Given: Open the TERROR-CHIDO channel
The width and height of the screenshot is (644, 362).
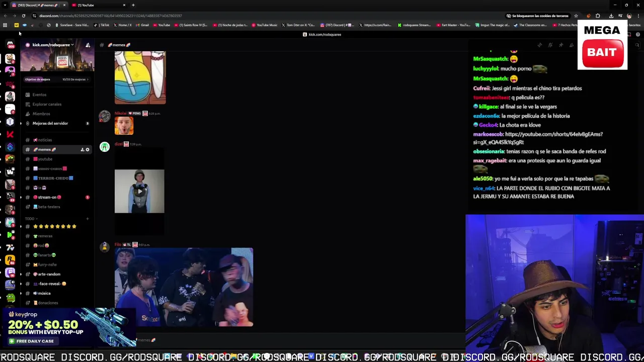Looking at the screenshot, I should (57, 178).
